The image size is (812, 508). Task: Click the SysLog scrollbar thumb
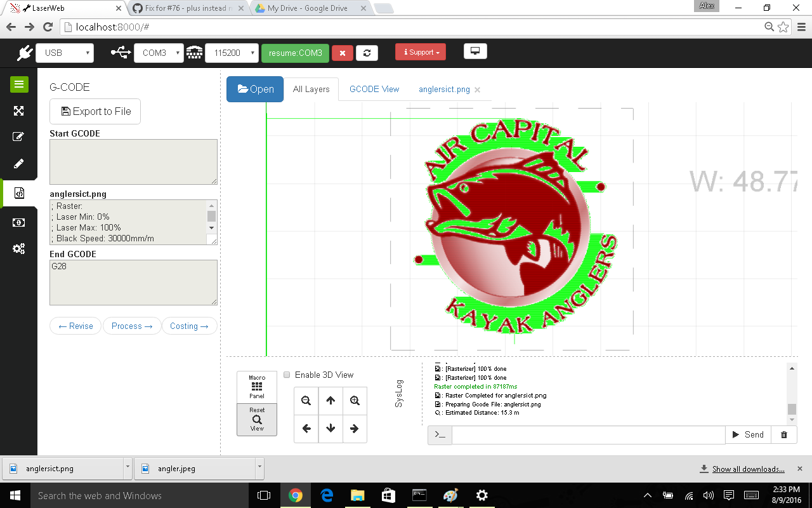point(792,409)
